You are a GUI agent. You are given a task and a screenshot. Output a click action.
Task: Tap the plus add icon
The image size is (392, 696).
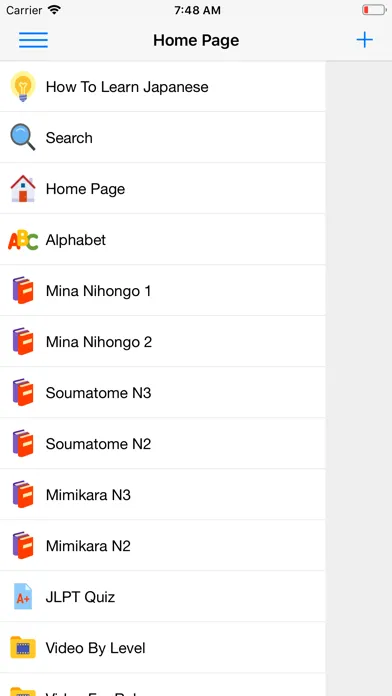(x=364, y=40)
